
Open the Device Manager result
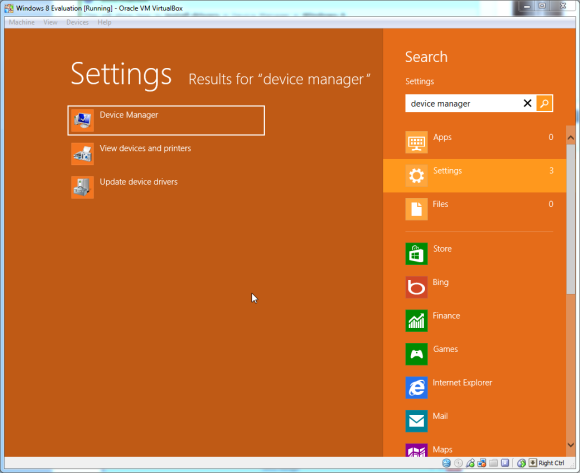point(166,121)
